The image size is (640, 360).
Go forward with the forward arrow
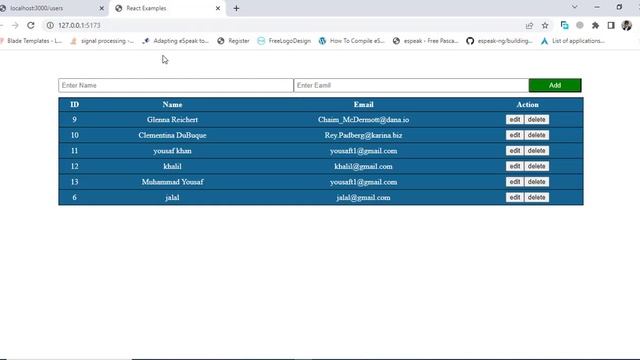point(15,25)
